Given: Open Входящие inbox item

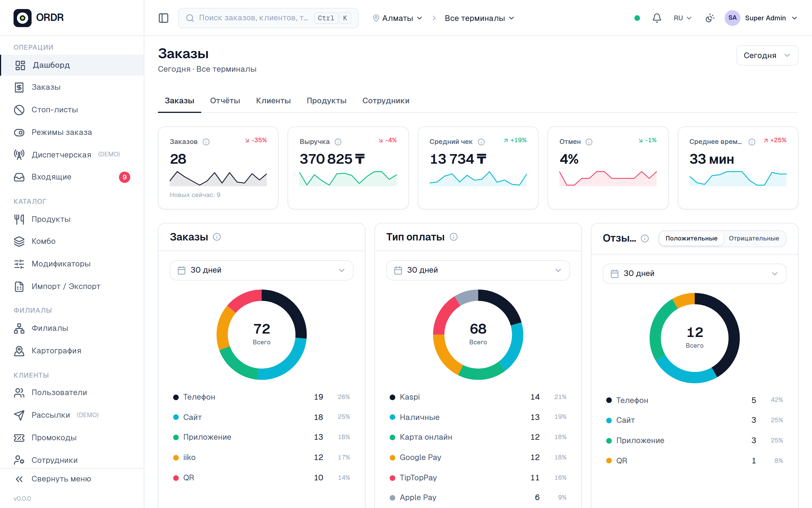Looking at the screenshot, I should click(x=72, y=177).
